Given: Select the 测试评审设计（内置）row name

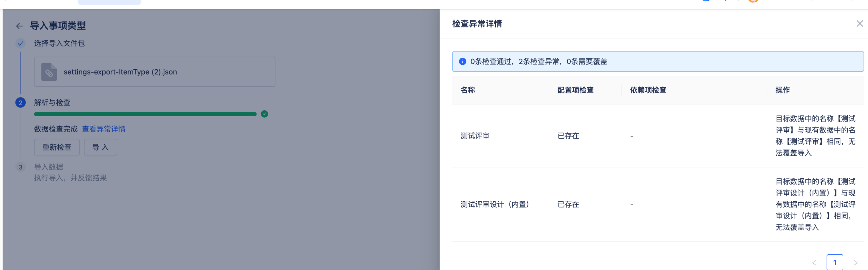Looking at the screenshot, I should [x=494, y=204].
